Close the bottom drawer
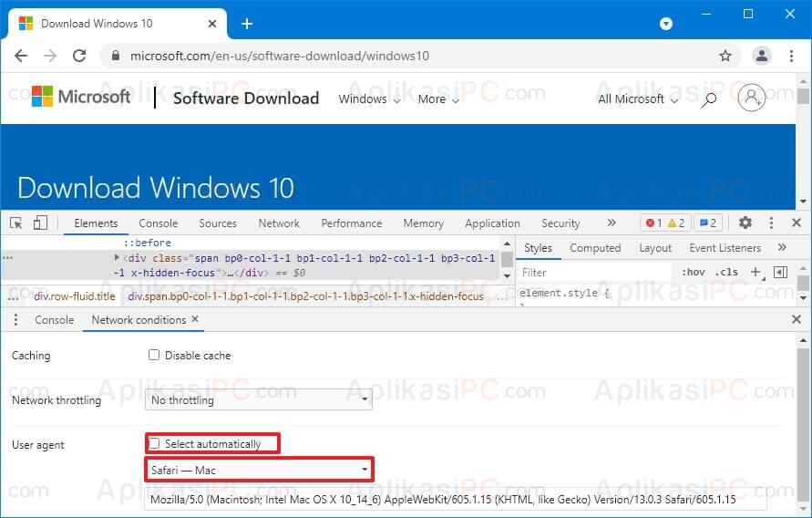The image size is (812, 518). pyautogui.click(x=797, y=319)
